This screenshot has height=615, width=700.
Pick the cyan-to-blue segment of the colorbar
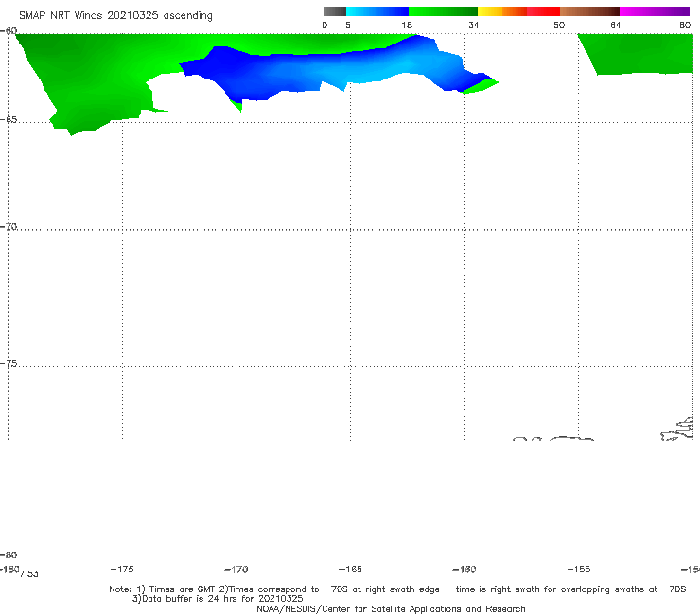click(x=377, y=11)
